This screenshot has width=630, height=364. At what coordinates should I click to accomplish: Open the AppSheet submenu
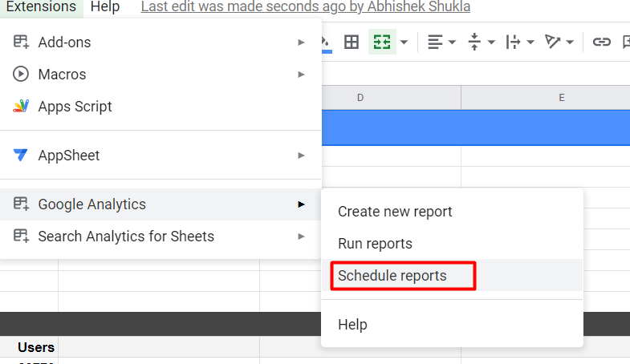tap(161, 156)
